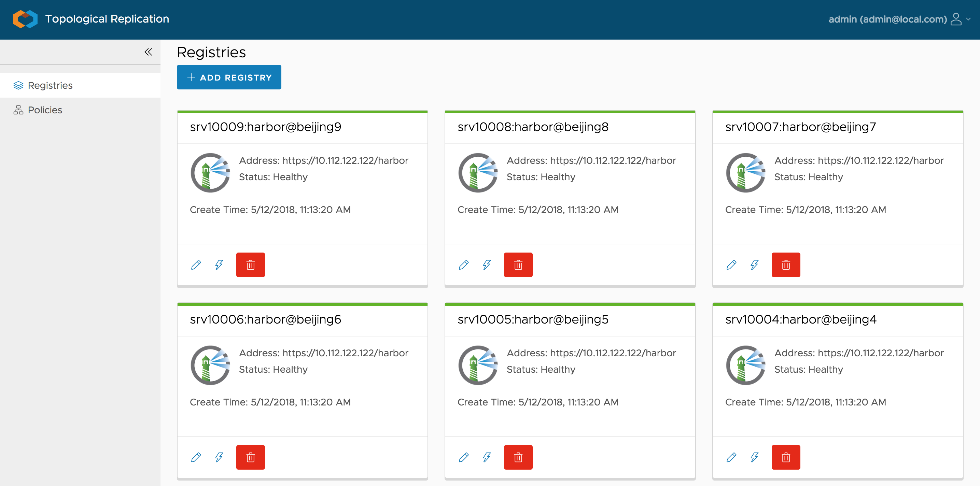Click the card title srv10008:harbor@beijing8
Screen dimensions: 980x486
[533, 127]
